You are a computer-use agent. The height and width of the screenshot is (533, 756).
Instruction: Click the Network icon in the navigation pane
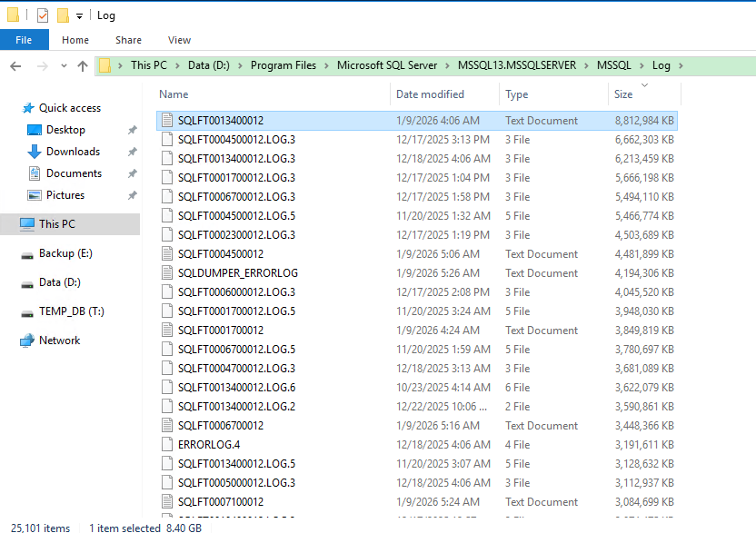(27, 341)
